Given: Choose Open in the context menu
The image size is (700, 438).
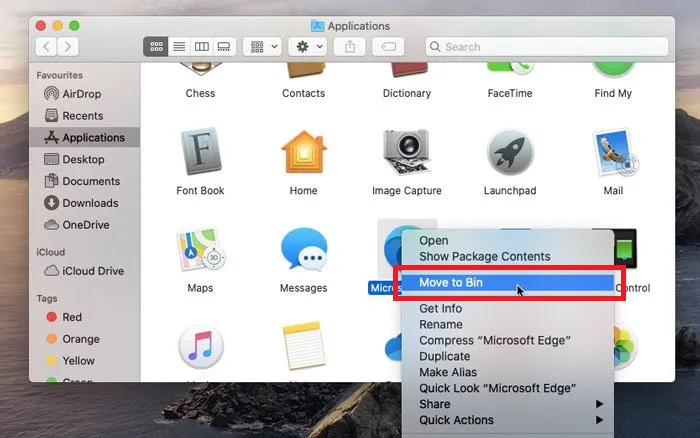Looking at the screenshot, I should tap(508, 240).
